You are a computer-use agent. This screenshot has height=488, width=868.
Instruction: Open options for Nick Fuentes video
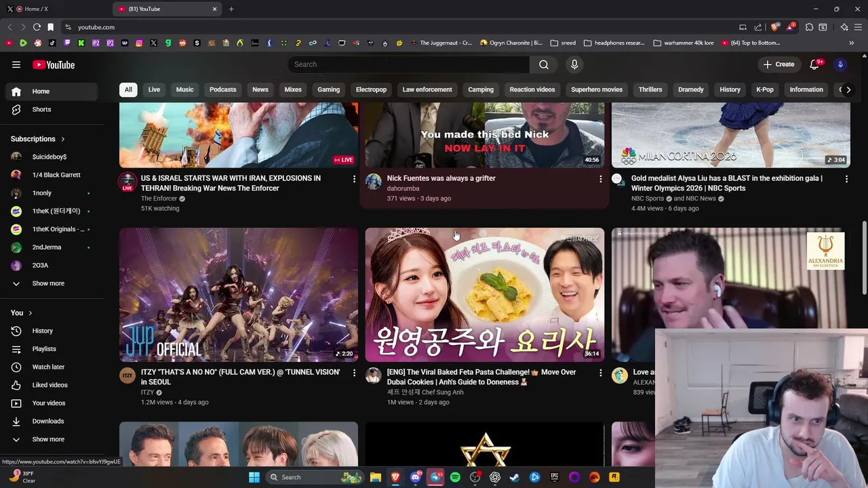tap(600, 179)
